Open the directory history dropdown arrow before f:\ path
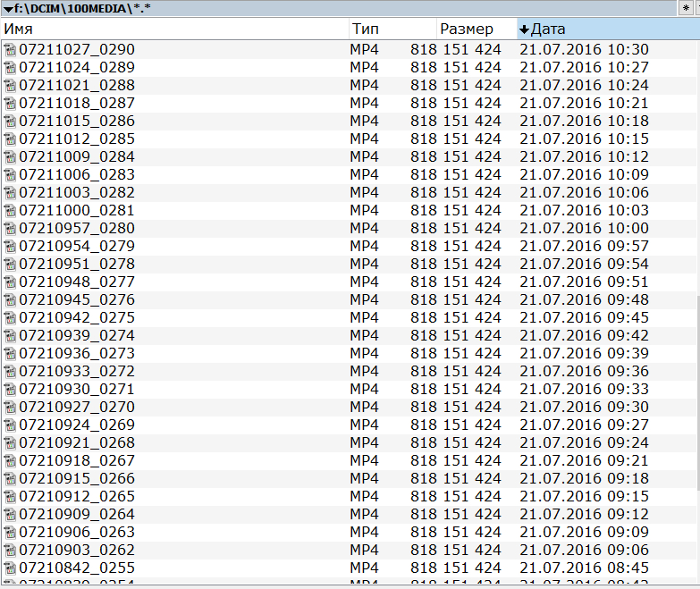Image resolution: width=700 pixels, height=589 pixels. [7, 8]
